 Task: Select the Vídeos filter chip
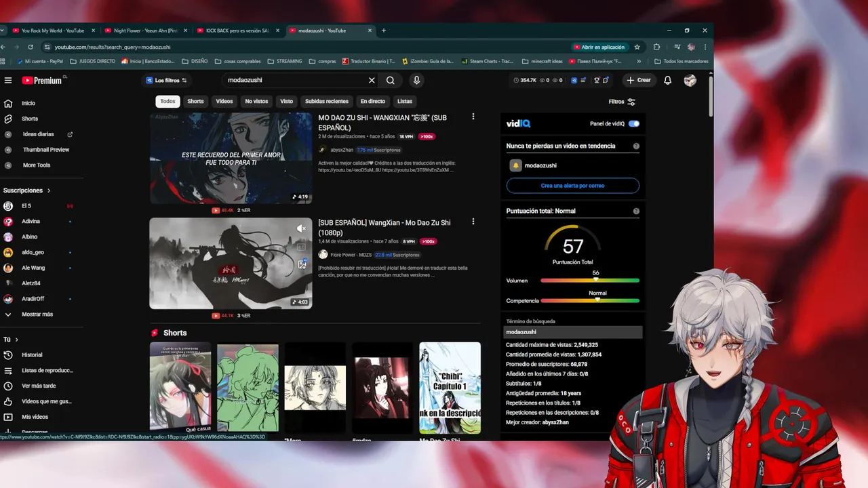pyautogui.click(x=224, y=101)
